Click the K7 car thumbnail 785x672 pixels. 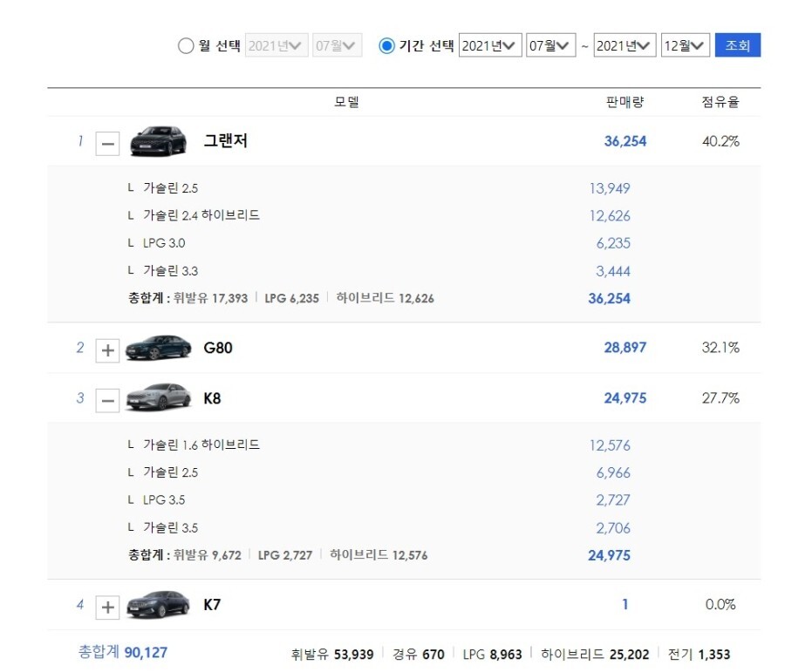(158, 604)
